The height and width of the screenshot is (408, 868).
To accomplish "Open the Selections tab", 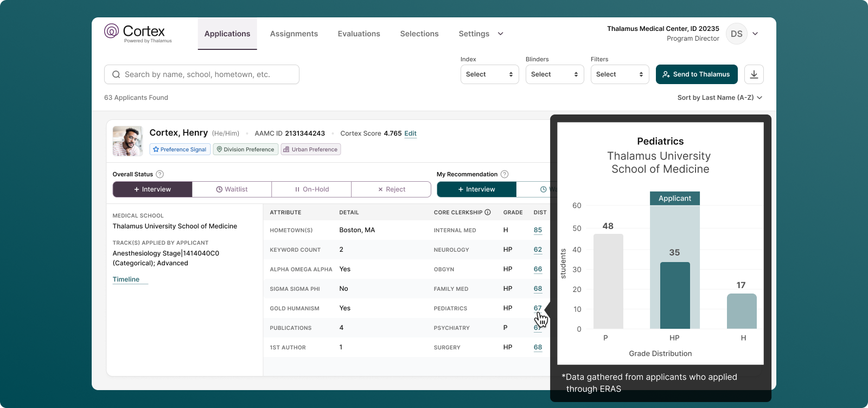I will point(419,34).
